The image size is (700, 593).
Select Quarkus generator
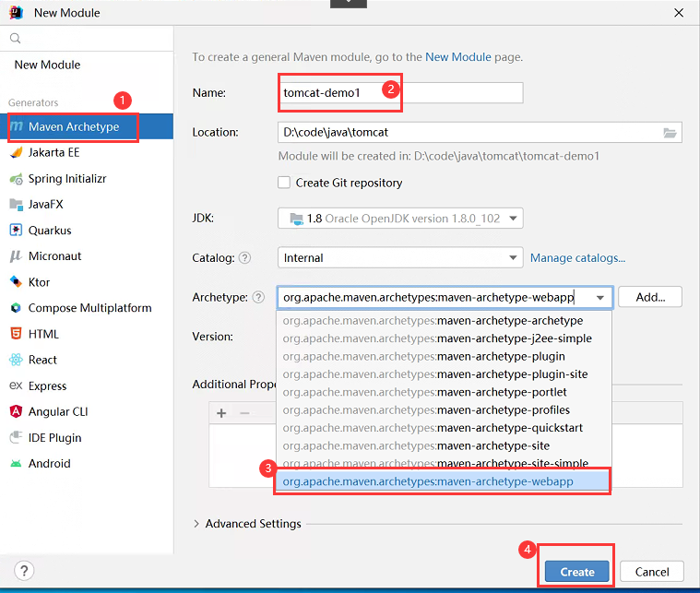pyautogui.click(x=87, y=231)
